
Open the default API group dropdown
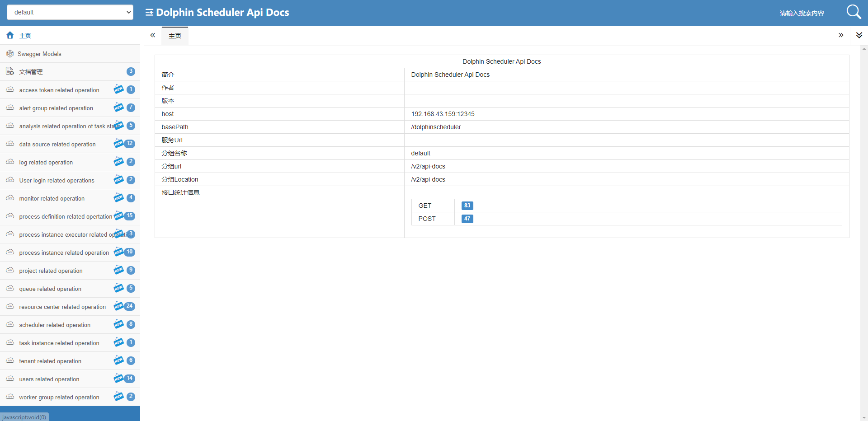point(70,12)
